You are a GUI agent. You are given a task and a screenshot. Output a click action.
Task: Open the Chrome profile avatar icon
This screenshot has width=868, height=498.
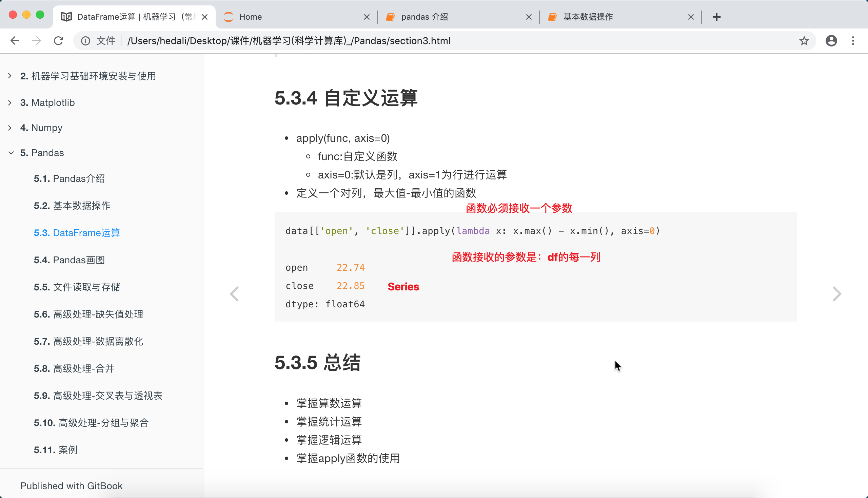pyautogui.click(x=831, y=41)
